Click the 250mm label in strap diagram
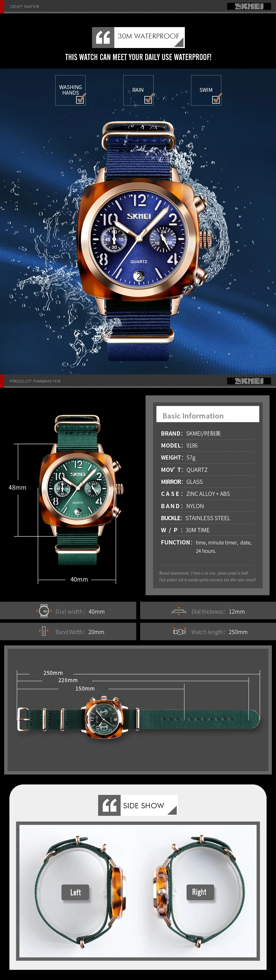This screenshot has height=980, width=276. [53, 673]
